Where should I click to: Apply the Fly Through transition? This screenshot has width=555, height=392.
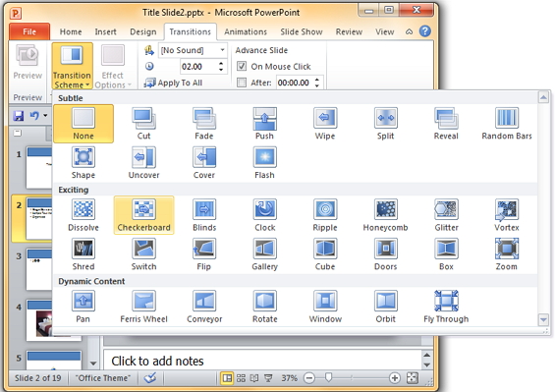[x=446, y=307]
